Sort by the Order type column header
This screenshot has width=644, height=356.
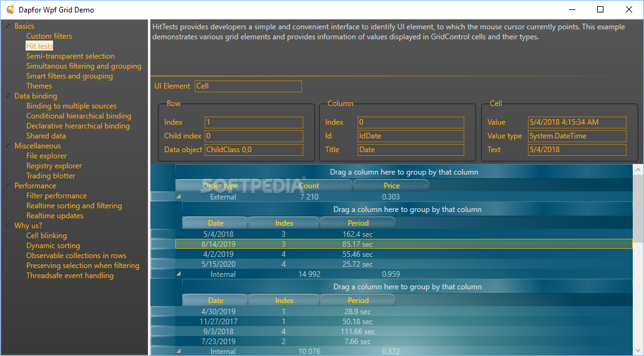tap(220, 186)
